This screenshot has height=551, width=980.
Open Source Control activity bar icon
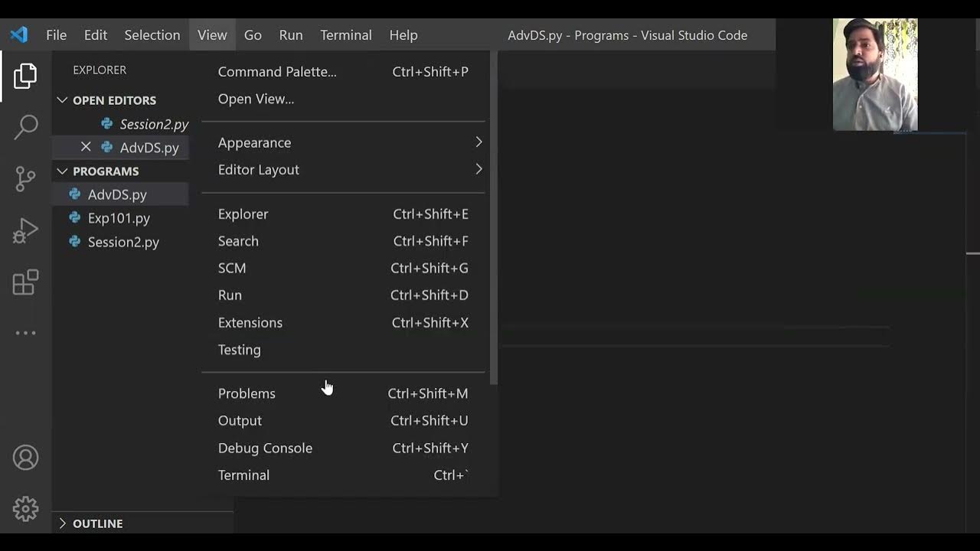25,179
